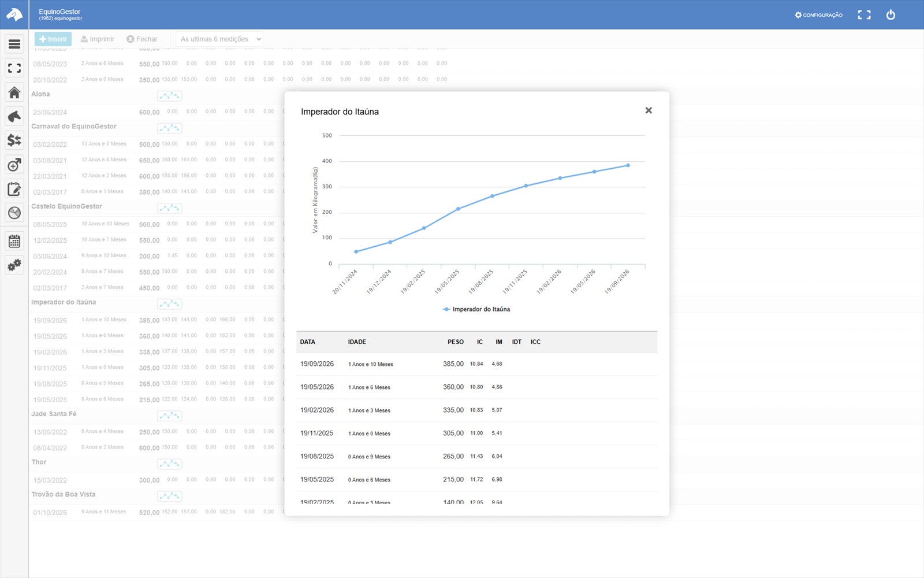Screen dimensions: 924x578
Task: Open the reproduction gender icon
Action: [14, 165]
